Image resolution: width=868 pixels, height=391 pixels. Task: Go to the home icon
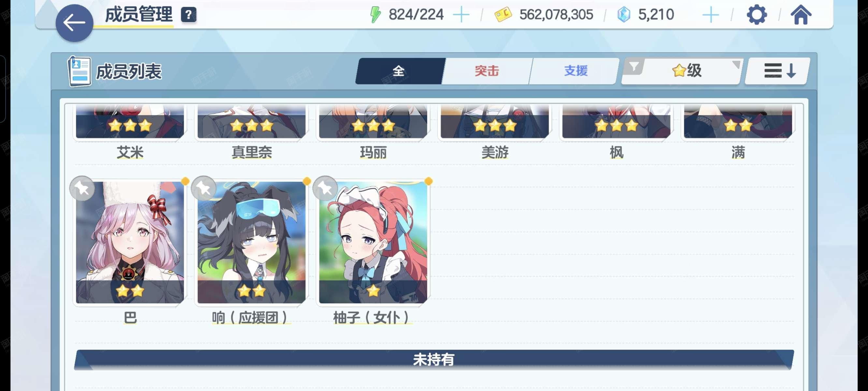(801, 15)
